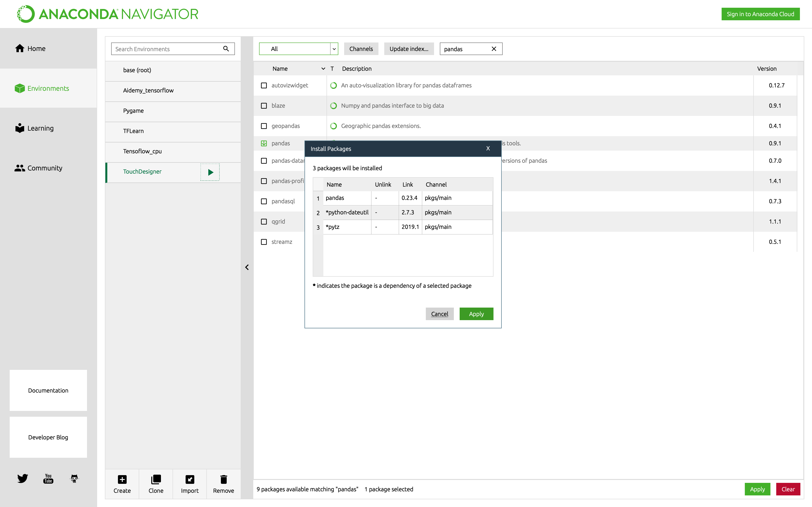This screenshot has height=507, width=812.
Task: Click the Create environment plus icon
Action: point(122,479)
